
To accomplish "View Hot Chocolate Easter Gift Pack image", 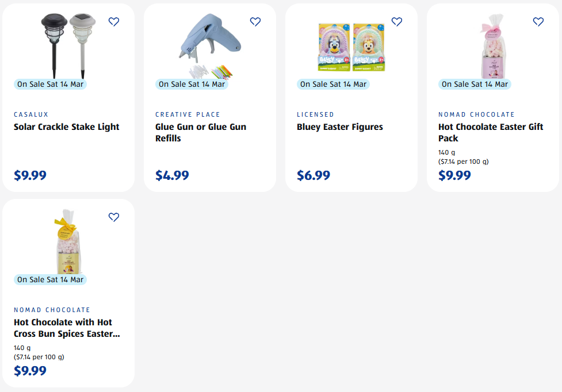I will [x=493, y=49].
